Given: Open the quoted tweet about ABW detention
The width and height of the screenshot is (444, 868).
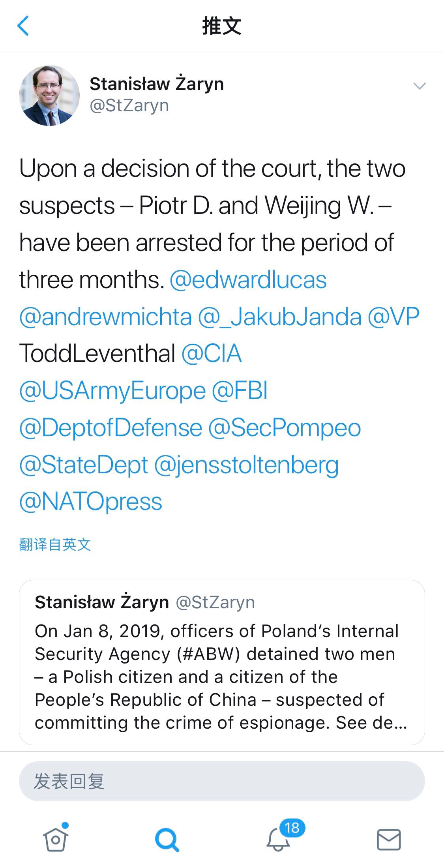Looking at the screenshot, I should (222, 662).
